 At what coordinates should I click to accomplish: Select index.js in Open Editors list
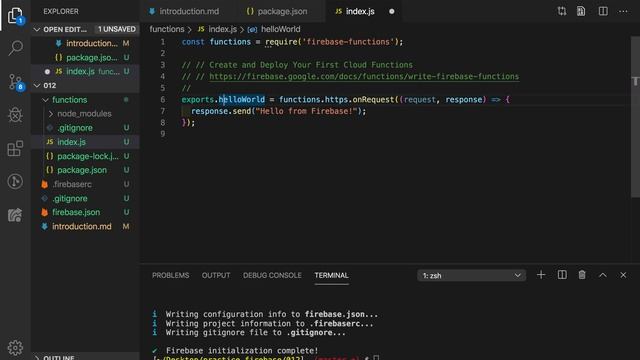tap(86, 71)
